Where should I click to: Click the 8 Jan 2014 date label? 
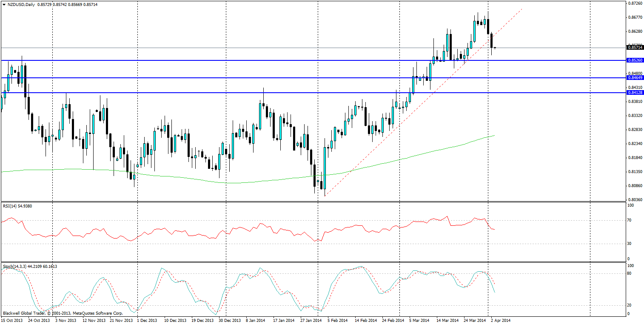256,321
